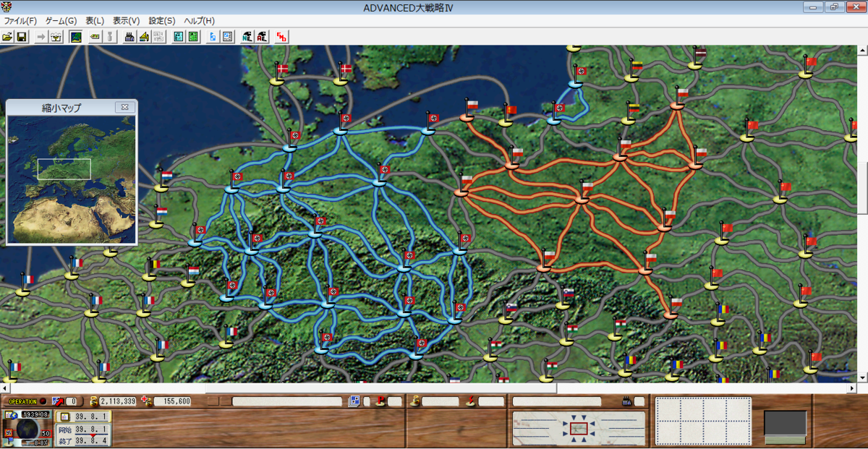This screenshot has width=868, height=449.
Task: Click the open box toolbar icon
Action: tap(55, 36)
